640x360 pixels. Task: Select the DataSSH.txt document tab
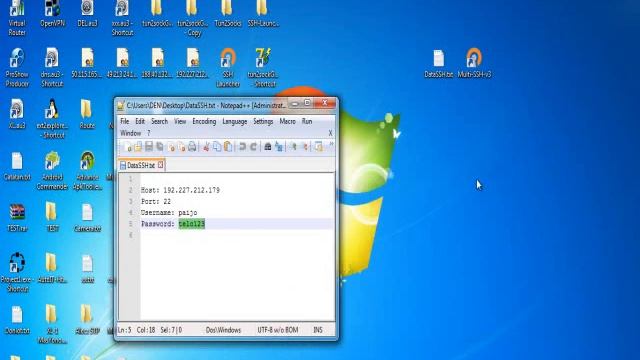click(x=141, y=165)
